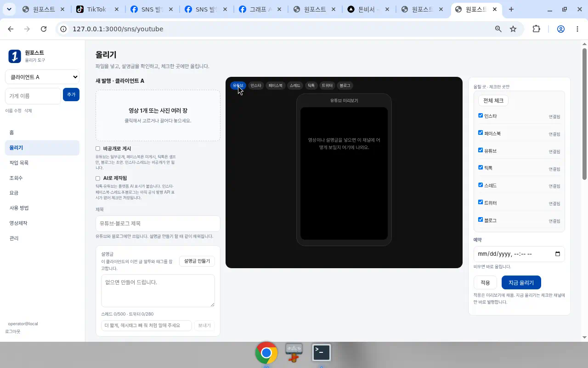The width and height of the screenshot is (588, 368).
Task: Click the 설명글 textarea
Action: [158, 291]
